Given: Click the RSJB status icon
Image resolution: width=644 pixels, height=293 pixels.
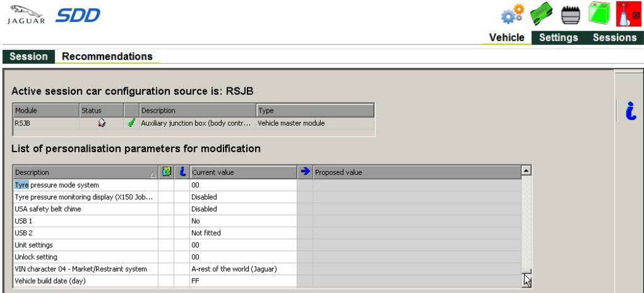Looking at the screenshot, I should (102, 123).
